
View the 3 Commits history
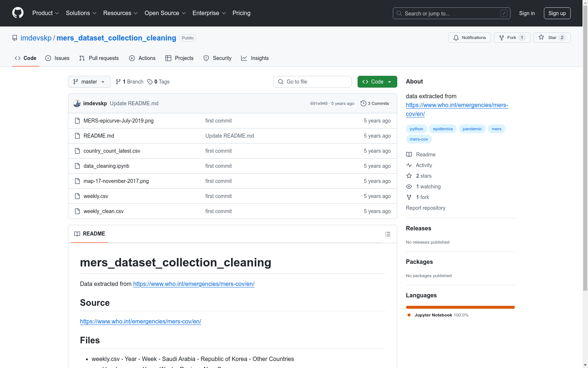click(x=375, y=103)
